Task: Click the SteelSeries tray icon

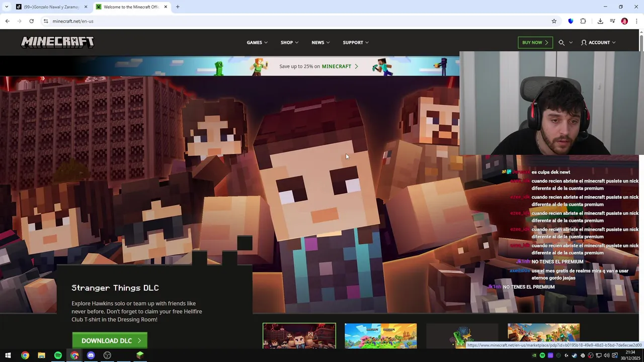Action: [x=583, y=355]
